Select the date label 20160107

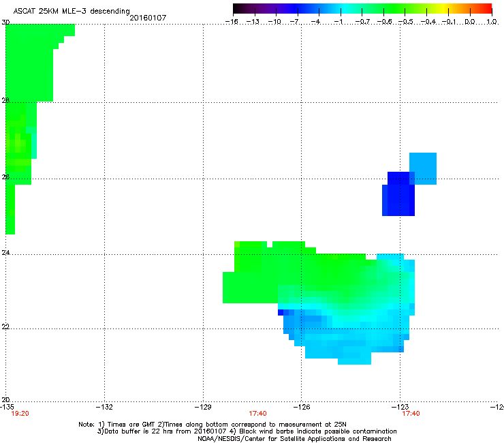point(148,18)
